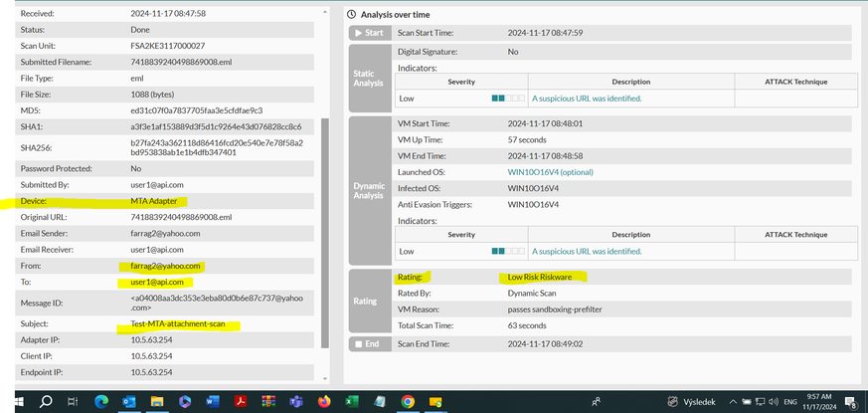
Task: Open the battery status tray icon
Action: (x=747, y=402)
